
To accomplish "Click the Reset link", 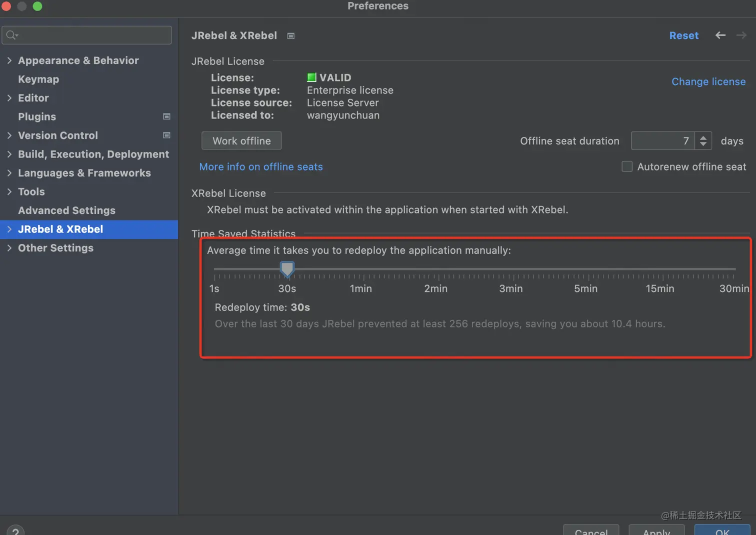I will tap(683, 35).
